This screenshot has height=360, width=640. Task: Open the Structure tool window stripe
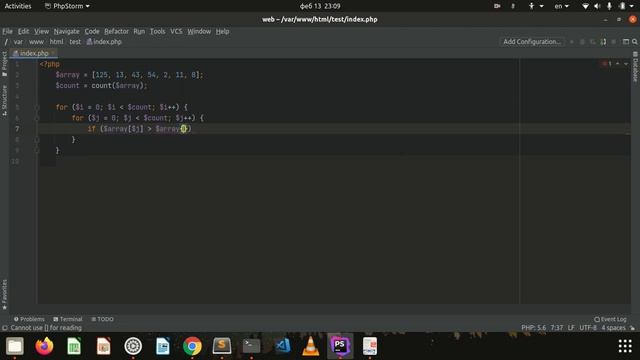point(4,101)
